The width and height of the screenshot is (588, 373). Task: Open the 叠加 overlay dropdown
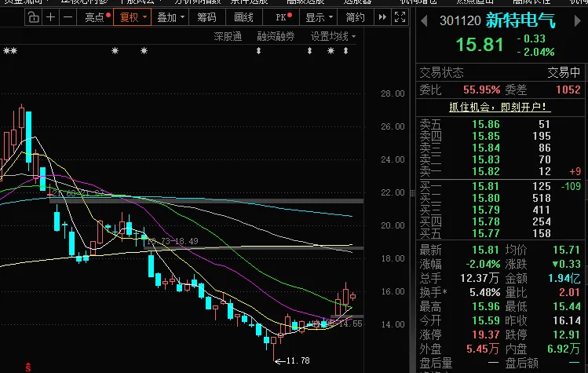pos(170,17)
